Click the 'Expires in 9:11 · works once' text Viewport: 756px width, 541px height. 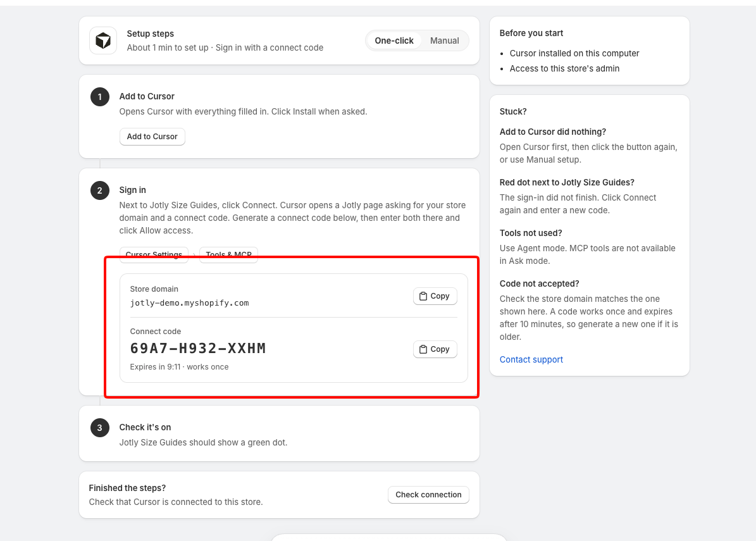[180, 367]
